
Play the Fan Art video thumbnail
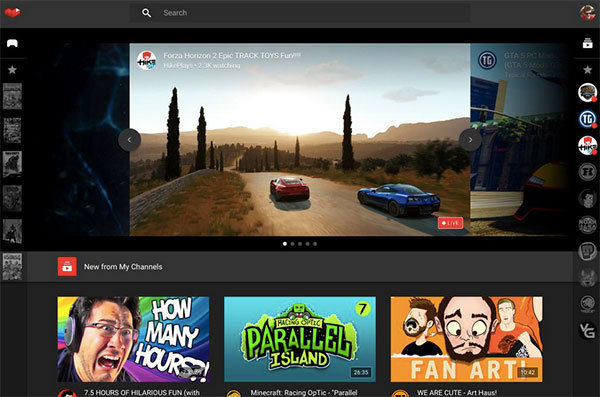click(466, 339)
